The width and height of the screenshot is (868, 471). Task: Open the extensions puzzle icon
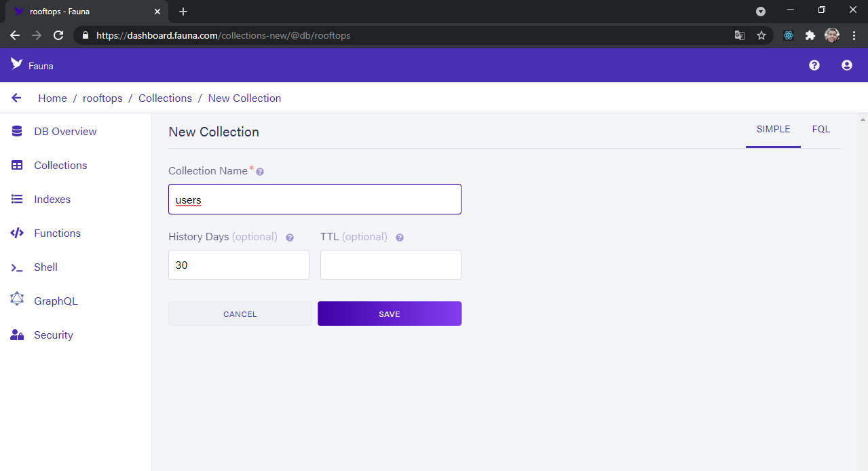point(810,35)
